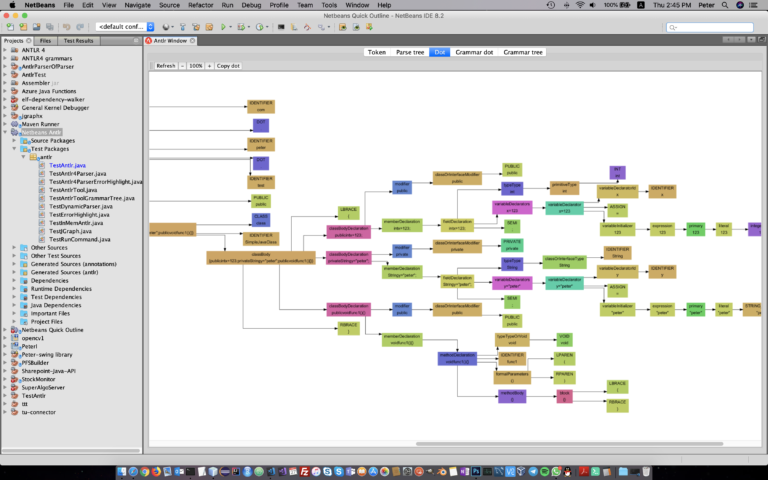Run the project with the green play icon
The image size is (768, 480).
click(x=223, y=27)
